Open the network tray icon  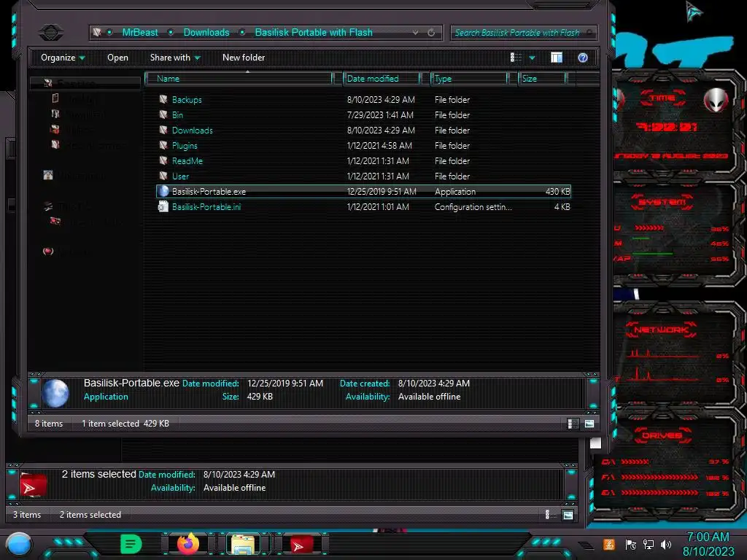pyautogui.click(x=649, y=545)
